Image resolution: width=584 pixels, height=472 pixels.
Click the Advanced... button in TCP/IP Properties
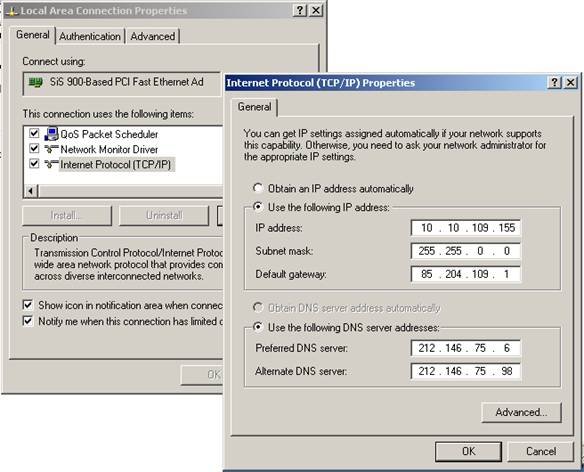pos(521,412)
